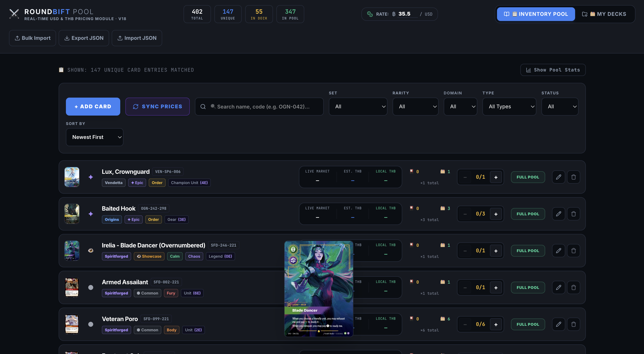
Task: Click the Bulk Import button
Action: point(33,38)
